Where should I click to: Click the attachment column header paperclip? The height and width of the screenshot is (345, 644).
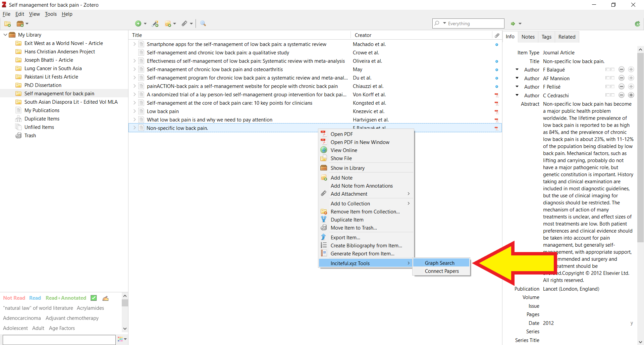pyautogui.click(x=497, y=35)
